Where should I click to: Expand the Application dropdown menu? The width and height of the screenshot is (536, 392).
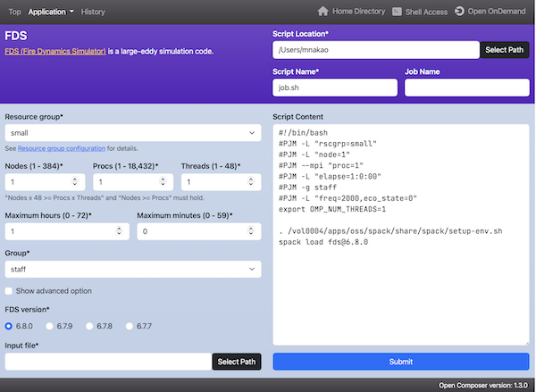click(x=51, y=12)
